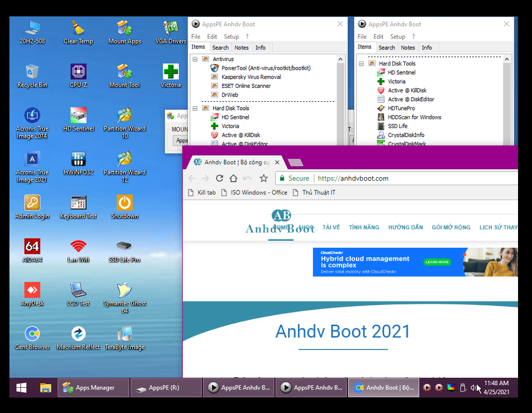Open the Recycle Bin
This screenshot has width=532, height=413.
(32, 75)
